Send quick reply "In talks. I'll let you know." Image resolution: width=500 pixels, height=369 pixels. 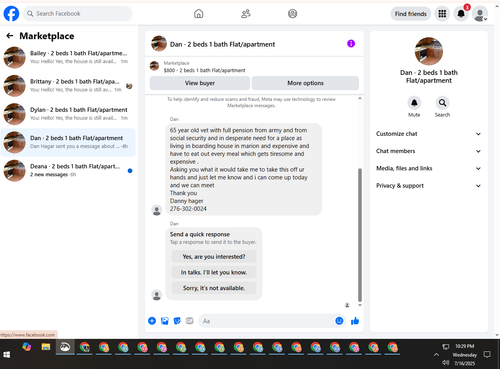click(x=214, y=272)
